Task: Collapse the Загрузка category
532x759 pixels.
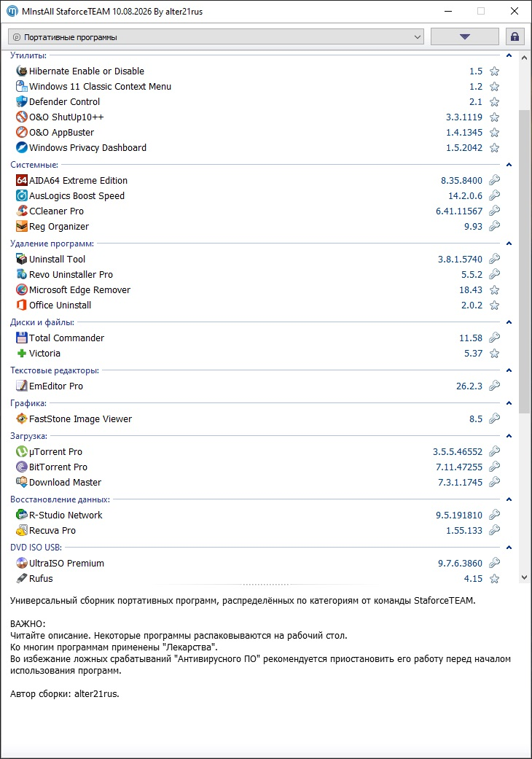Action: point(509,436)
